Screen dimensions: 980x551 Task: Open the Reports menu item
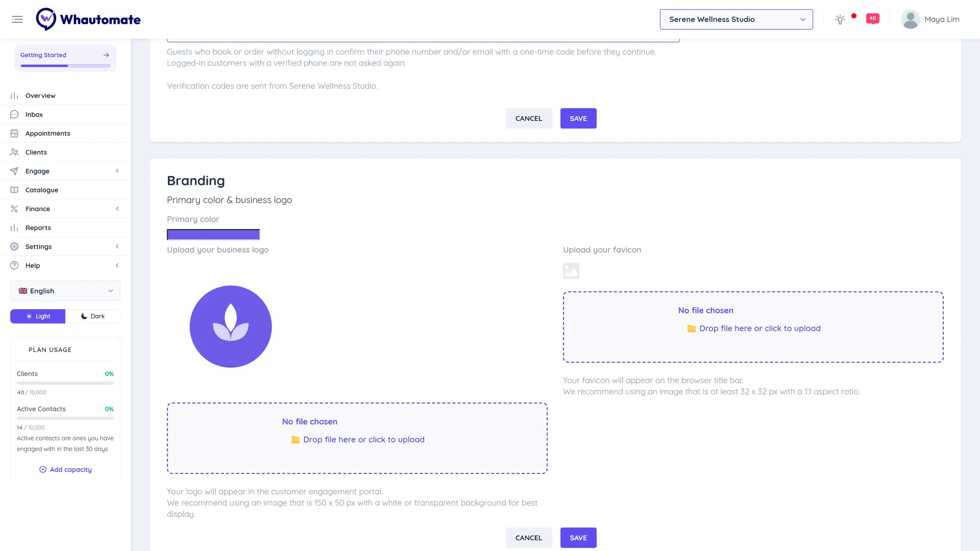pos(65,228)
